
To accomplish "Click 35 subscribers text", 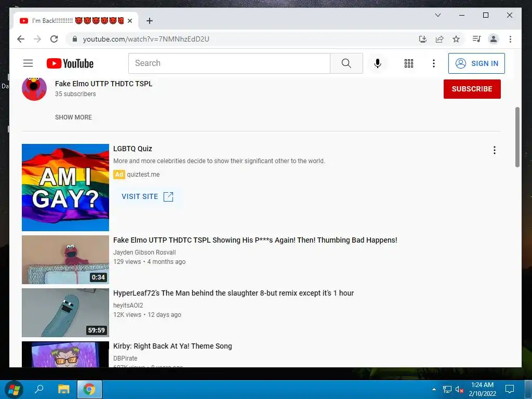I will pos(75,94).
